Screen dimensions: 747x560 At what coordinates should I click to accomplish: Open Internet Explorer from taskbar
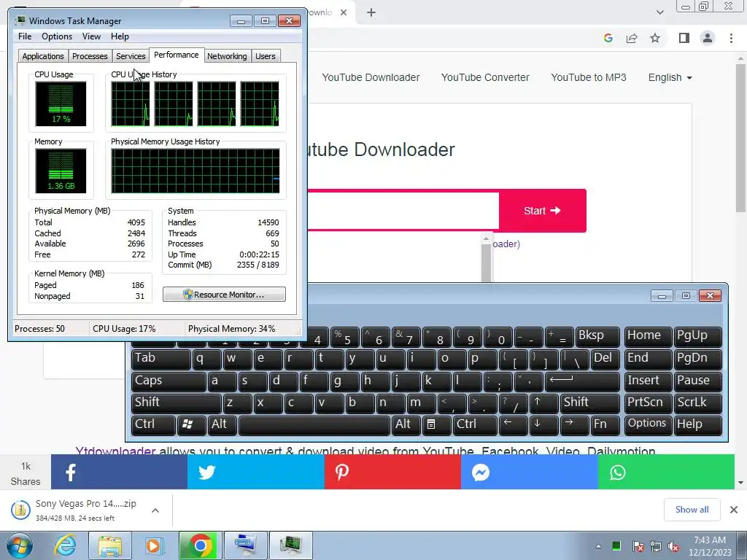65,545
